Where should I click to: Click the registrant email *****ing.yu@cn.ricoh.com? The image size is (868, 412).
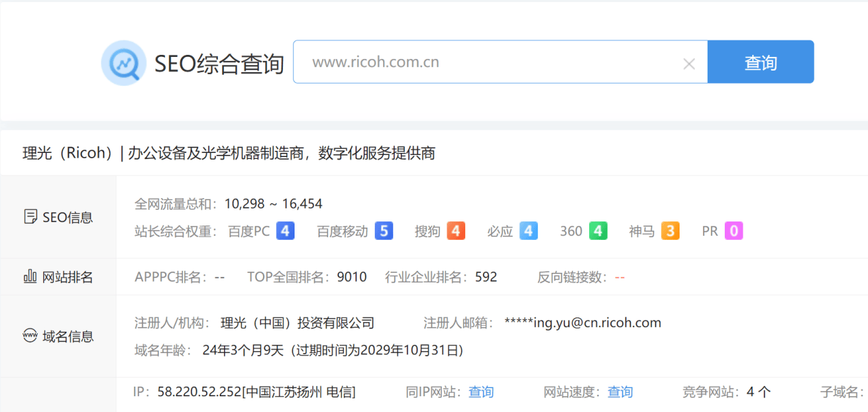[x=582, y=323]
